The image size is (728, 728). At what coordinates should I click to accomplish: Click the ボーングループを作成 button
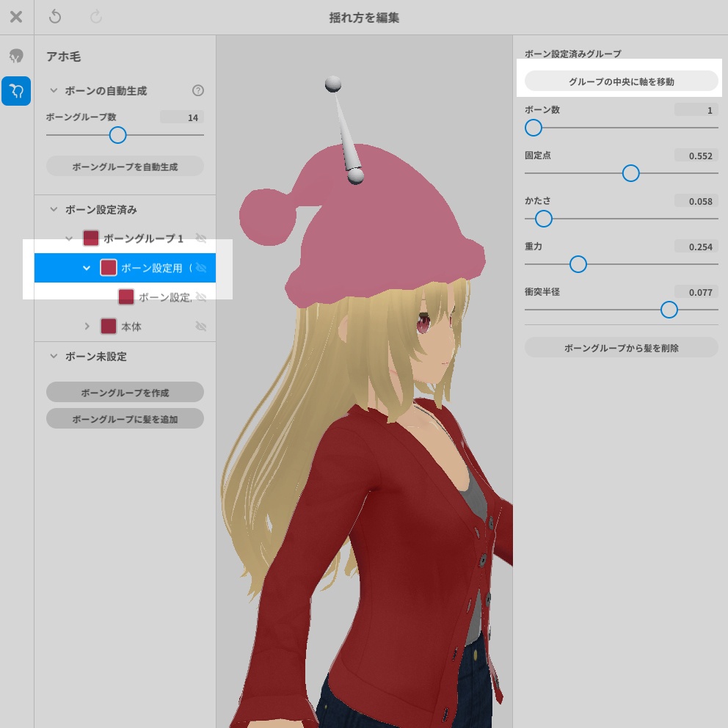pos(125,391)
